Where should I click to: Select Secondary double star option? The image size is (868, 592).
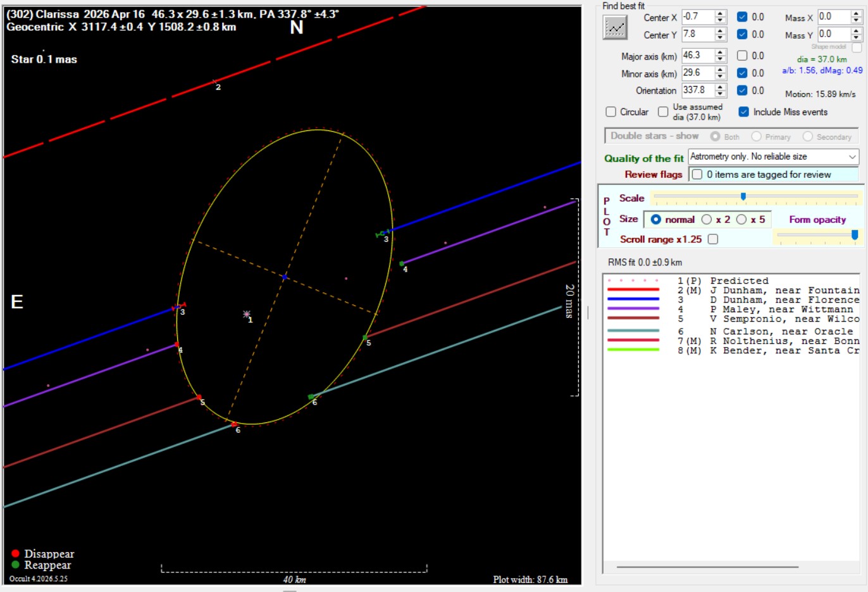807,136
